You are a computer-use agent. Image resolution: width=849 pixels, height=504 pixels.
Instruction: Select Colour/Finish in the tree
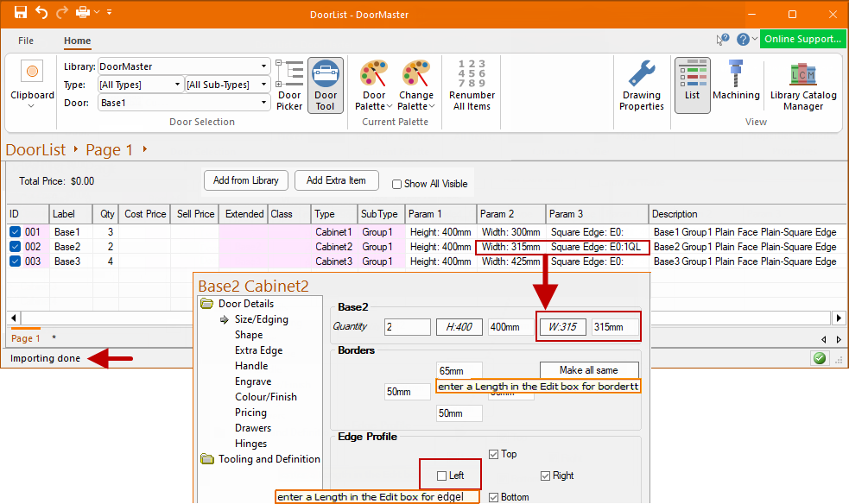[265, 397]
